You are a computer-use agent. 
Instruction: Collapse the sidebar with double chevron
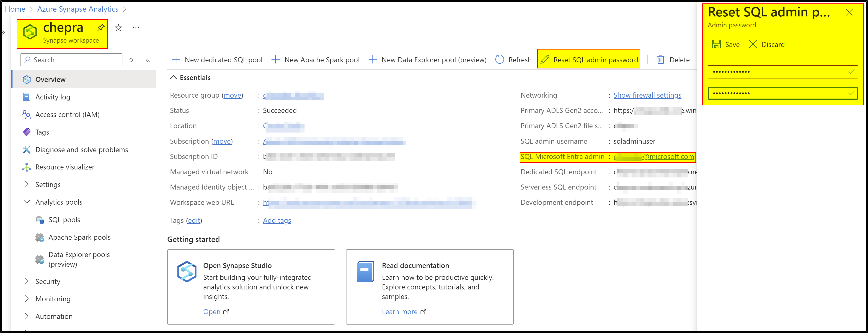coord(147,60)
